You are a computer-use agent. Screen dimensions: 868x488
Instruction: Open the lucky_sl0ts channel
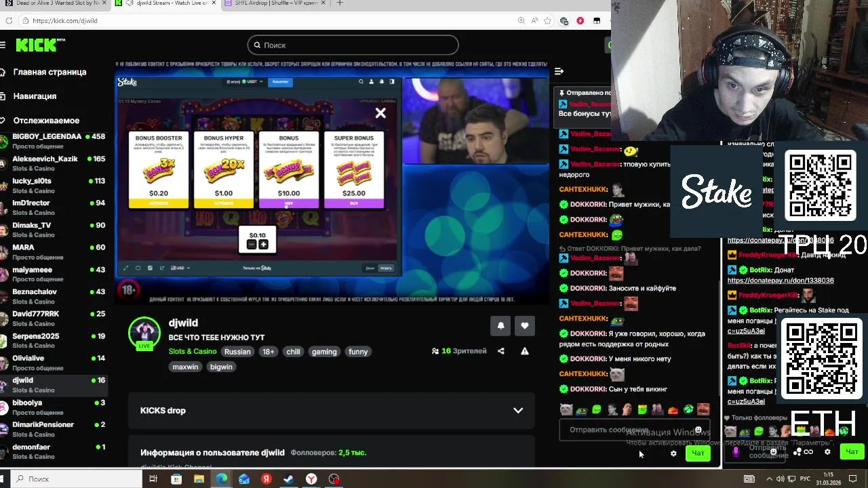point(54,186)
